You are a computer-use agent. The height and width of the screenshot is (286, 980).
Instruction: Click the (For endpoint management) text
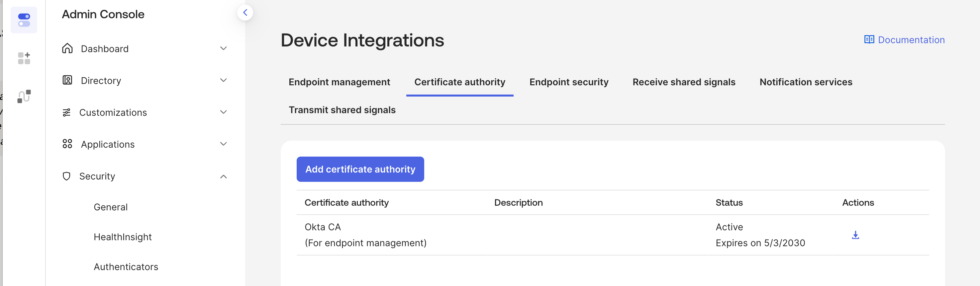tap(366, 243)
